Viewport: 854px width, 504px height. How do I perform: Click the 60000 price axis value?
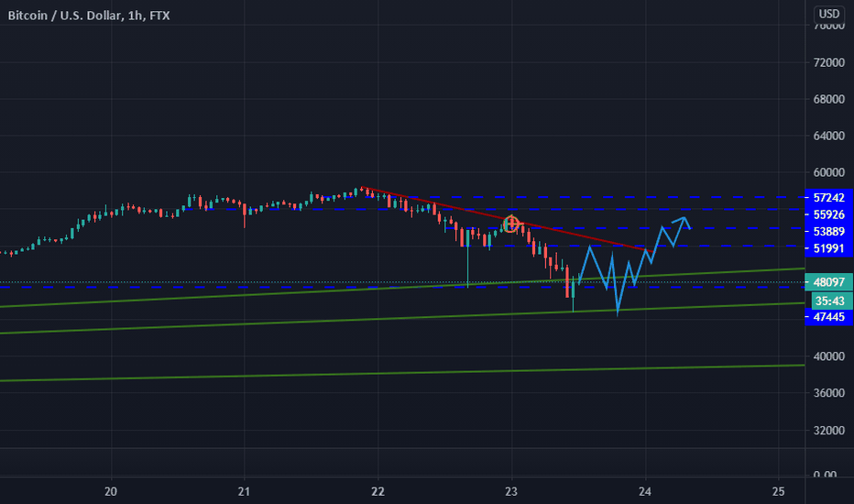point(828,172)
